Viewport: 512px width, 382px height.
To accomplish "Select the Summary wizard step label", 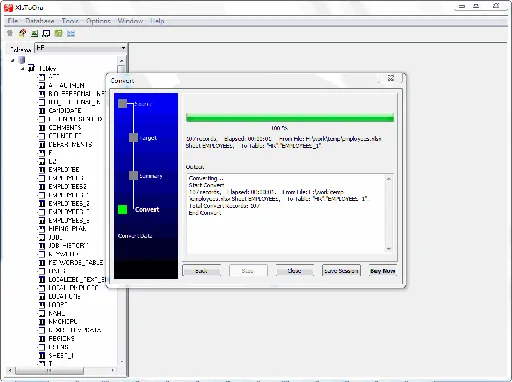I will click(151, 176).
